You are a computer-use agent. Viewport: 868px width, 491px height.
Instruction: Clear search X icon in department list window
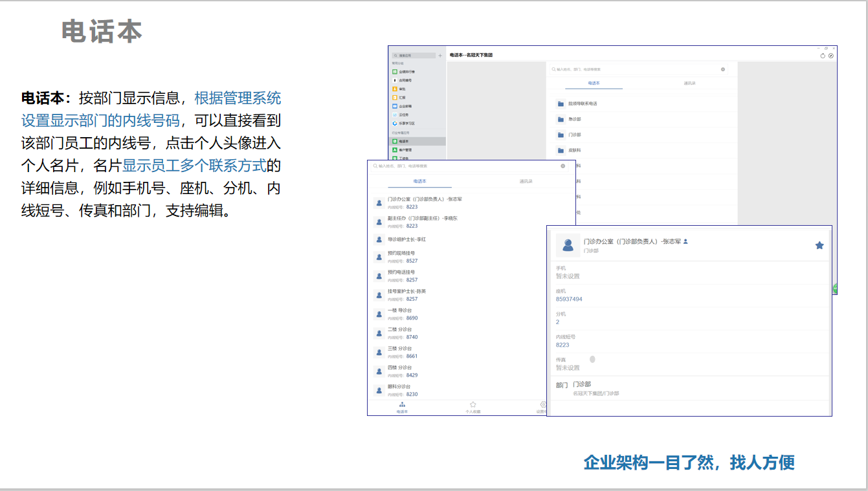click(562, 166)
